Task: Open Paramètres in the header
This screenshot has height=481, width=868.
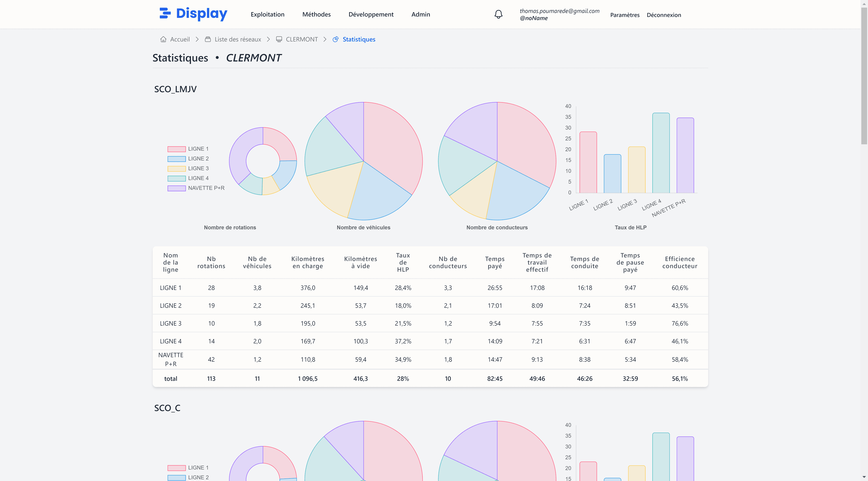Action: (x=625, y=15)
